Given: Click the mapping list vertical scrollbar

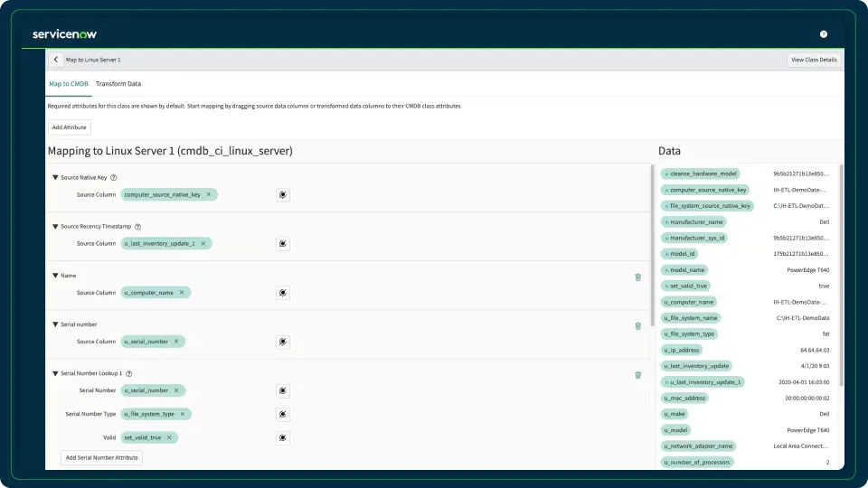Looking at the screenshot, I should click(652, 245).
